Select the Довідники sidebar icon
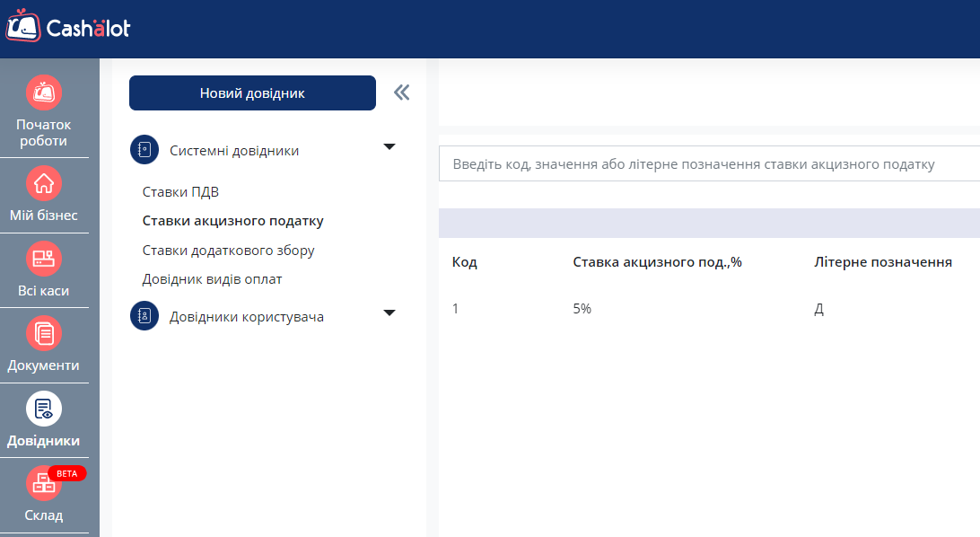This screenshot has width=980, height=537. pyautogui.click(x=44, y=409)
